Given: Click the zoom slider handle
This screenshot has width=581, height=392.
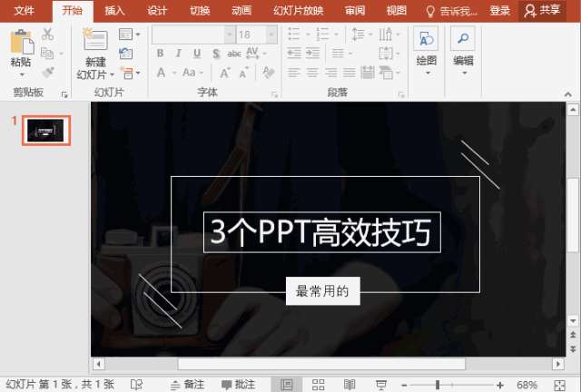Looking at the screenshot, I should pyautogui.click(x=438, y=385).
